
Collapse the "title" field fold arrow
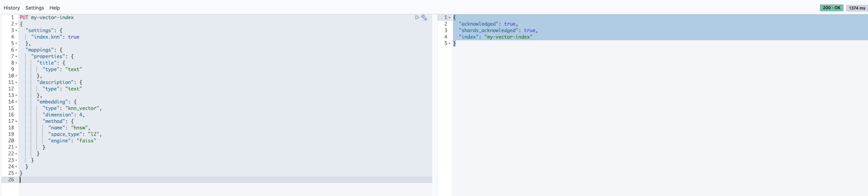16,63
